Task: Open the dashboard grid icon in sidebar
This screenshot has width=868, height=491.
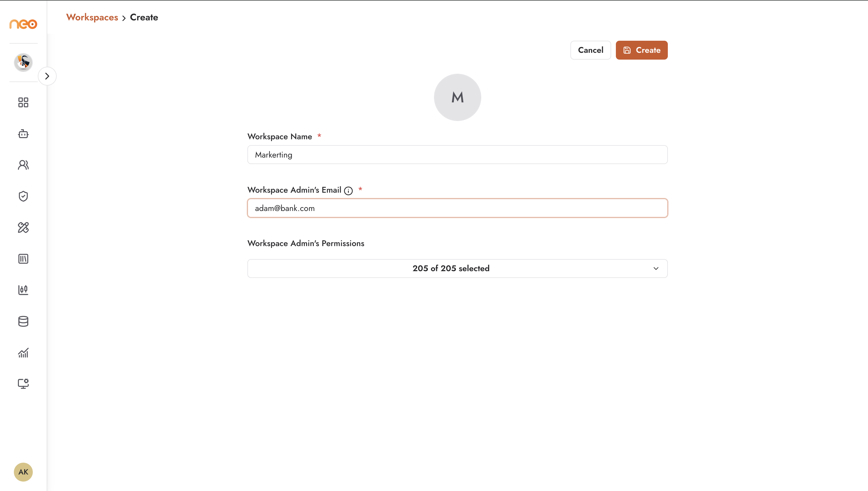Action: click(23, 102)
